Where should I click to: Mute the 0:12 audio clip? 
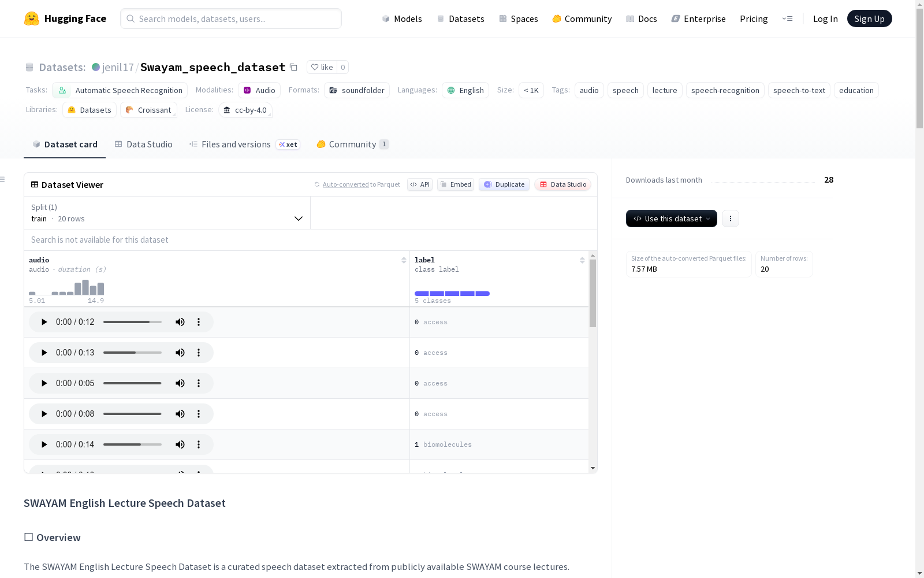click(180, 322)
